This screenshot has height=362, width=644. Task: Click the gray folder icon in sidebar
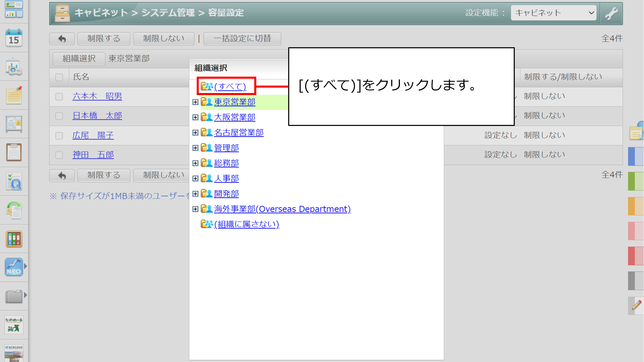(14, 296)
